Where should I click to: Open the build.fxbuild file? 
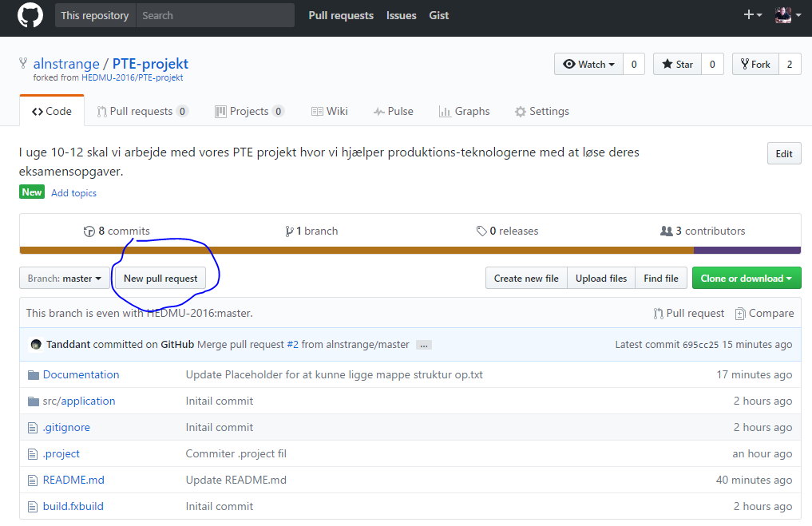pos(73,506)
